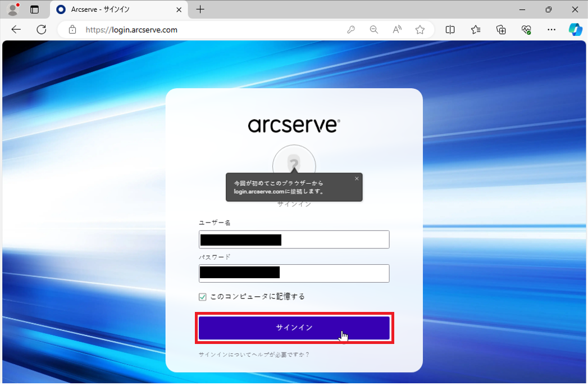Click the サインイン button
Screen dimensions: 588x385
(294, 328)
